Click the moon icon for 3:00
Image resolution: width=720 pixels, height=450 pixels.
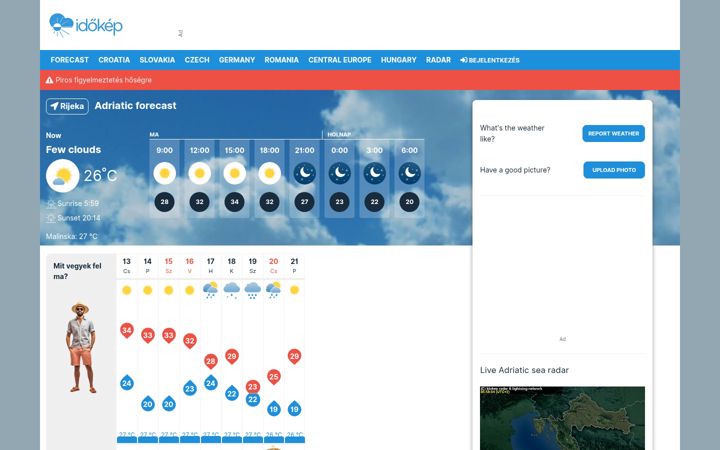[375, 173]
